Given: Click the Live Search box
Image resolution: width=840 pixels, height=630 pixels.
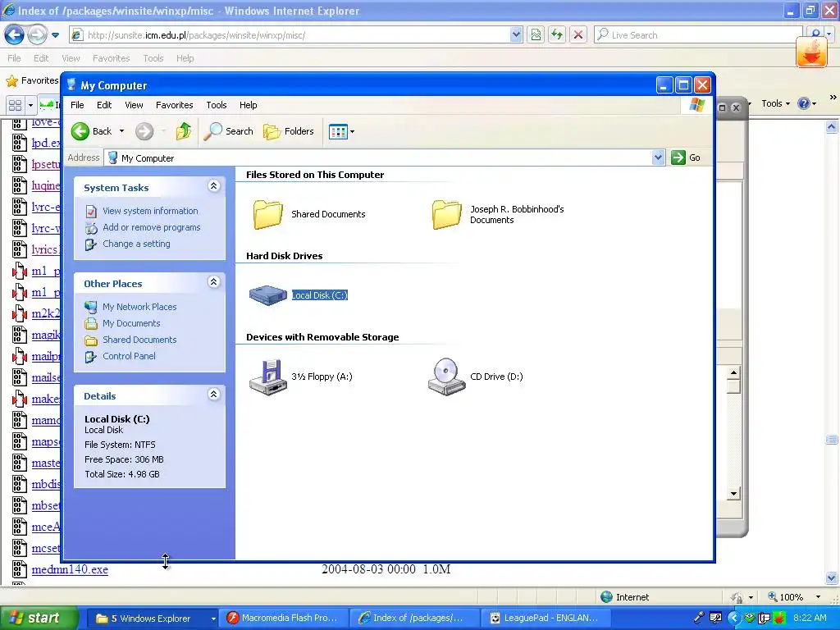Looking at the screenshot, I should pos(699,35).
